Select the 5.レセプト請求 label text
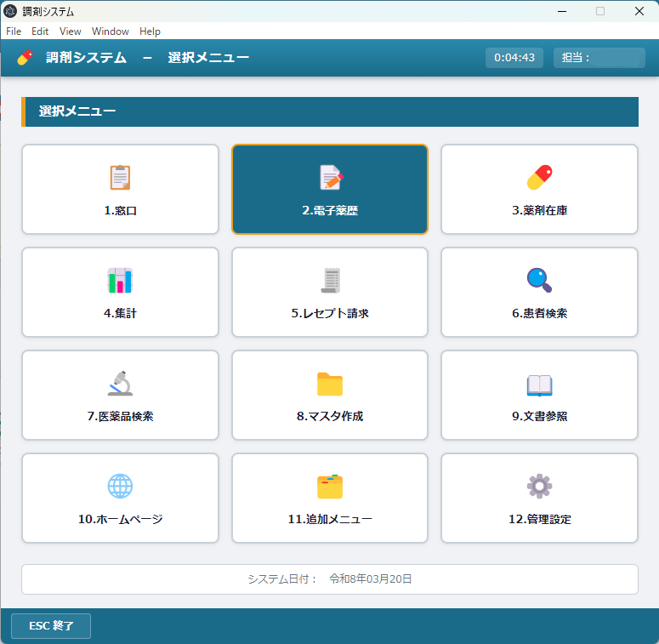Image resolution: width=659 pixels, height=644 pixels. (x=330, y=313)
